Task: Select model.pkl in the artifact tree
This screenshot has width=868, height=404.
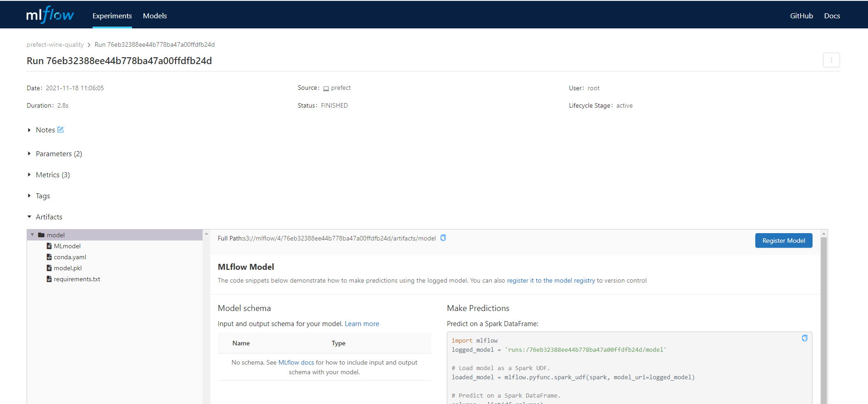Action: point(68,268)
